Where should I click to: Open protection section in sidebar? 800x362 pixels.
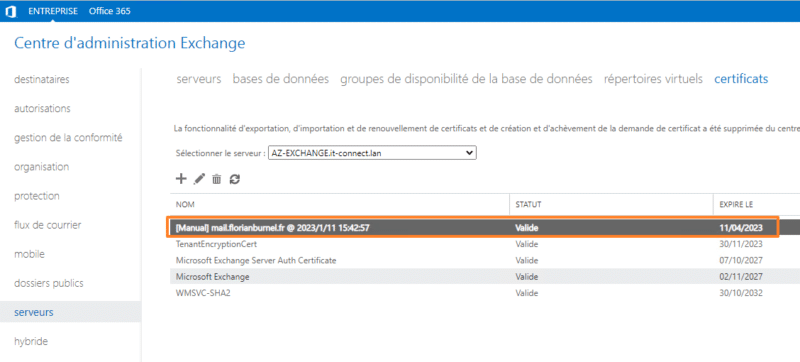pyautogui.click(x=37, y=196)
